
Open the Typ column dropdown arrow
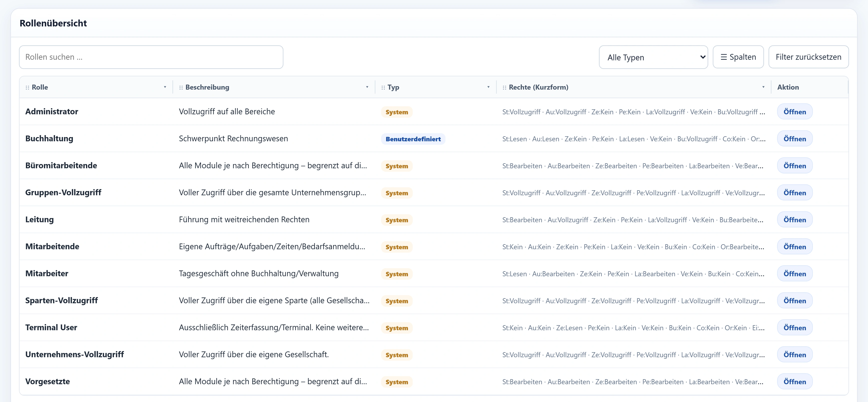click(x=488, y=87)
